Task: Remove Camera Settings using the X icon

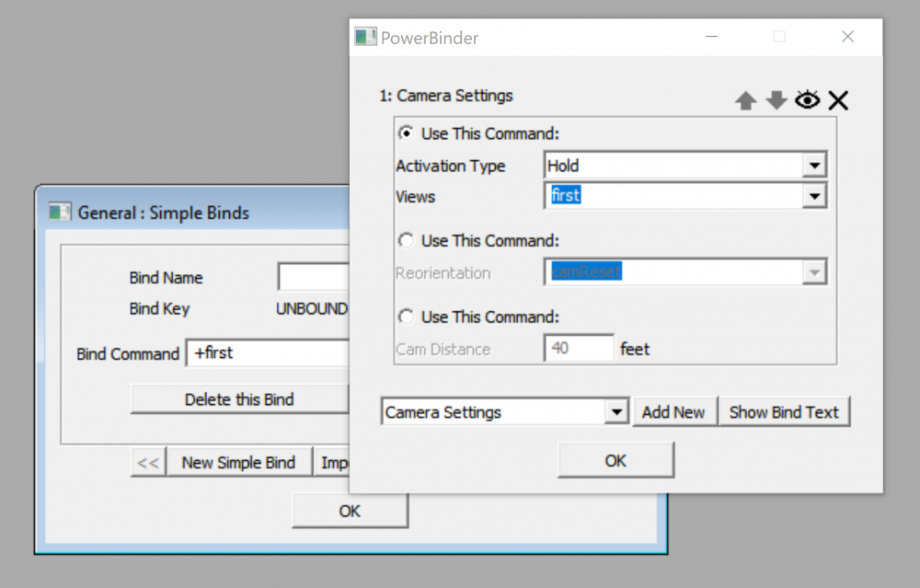Action: click(x=838, y=100)
